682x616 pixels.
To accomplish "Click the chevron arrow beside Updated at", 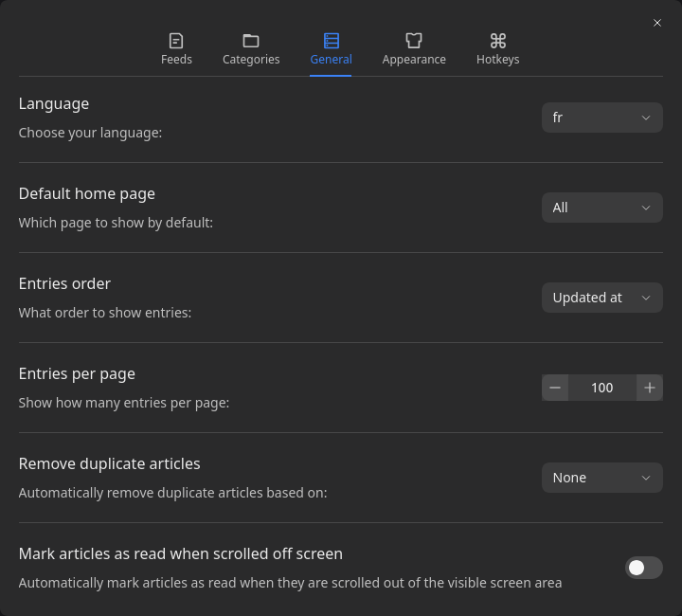I will (x=646, y=298).
